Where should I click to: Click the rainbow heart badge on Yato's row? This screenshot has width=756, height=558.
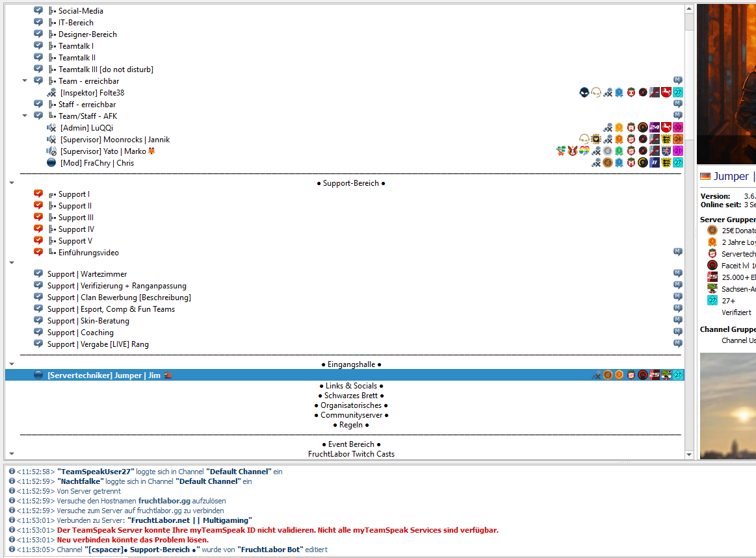584,151
